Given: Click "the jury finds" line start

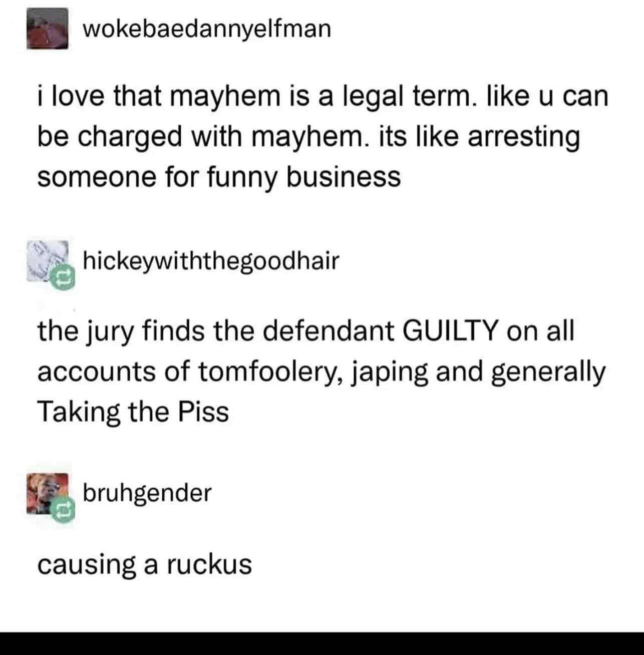Looking at the screenshot, I should pyautogui.click(x=121, y=332).
